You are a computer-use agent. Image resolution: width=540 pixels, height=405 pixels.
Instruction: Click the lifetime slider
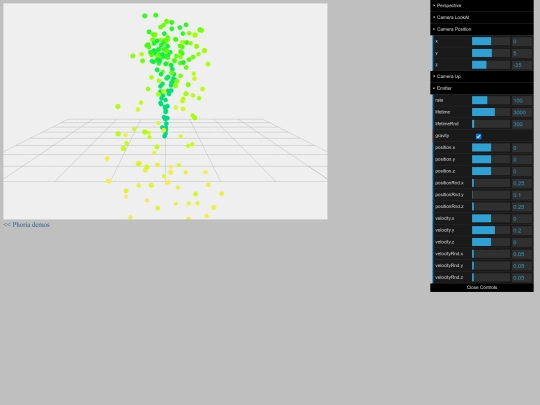coord(491,112)
